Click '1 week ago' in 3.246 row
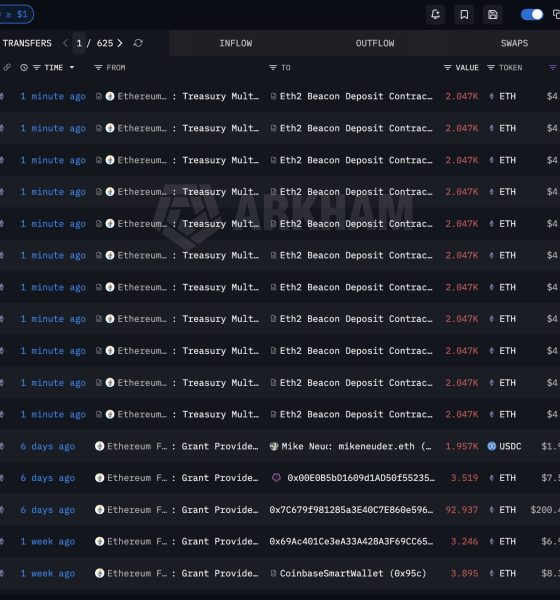Viewport: 560px width, 600px height. (x=47, y=542)
